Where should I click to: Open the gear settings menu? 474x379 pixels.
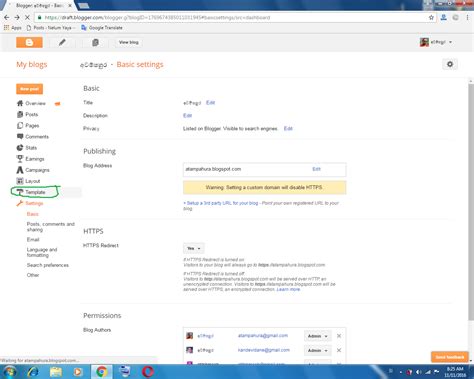(450, 64)
